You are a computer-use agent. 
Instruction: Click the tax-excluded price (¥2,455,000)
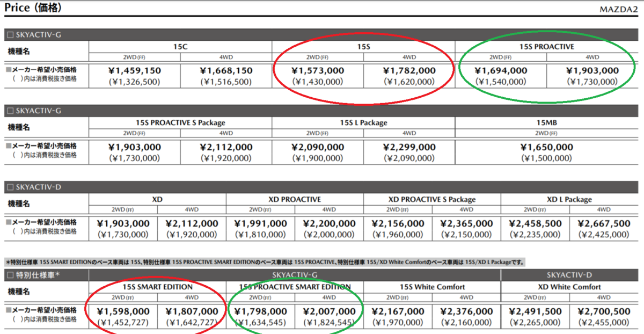pyautogui.click(x=604, y=323)
